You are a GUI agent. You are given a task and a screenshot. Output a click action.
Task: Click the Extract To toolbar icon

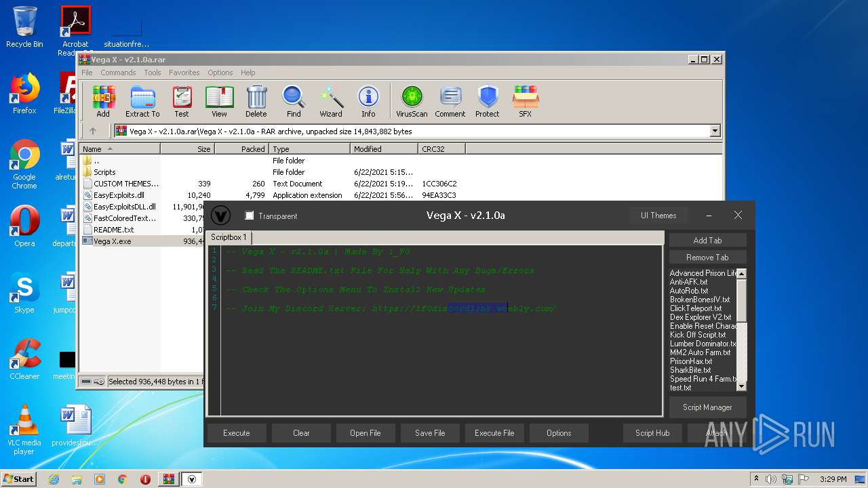click(142, 101)
